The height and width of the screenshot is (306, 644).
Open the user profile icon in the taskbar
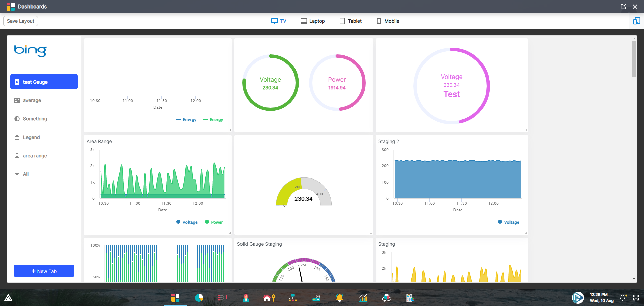click(246, 298)
